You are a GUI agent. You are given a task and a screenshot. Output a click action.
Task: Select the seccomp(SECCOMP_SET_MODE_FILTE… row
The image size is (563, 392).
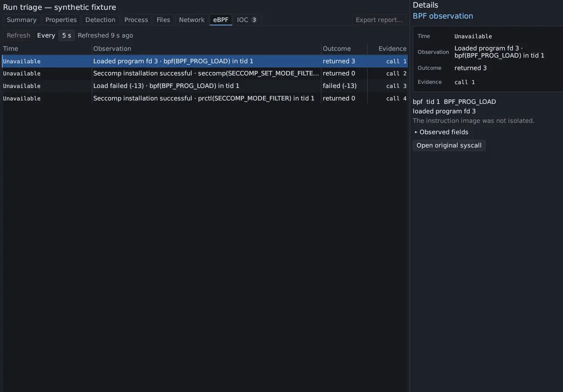click(x=205, y=74)
